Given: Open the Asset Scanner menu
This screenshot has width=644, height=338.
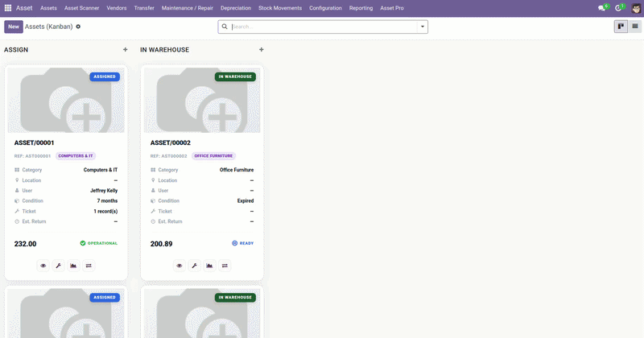Looking at the screenshot, I should pos(81,8).
